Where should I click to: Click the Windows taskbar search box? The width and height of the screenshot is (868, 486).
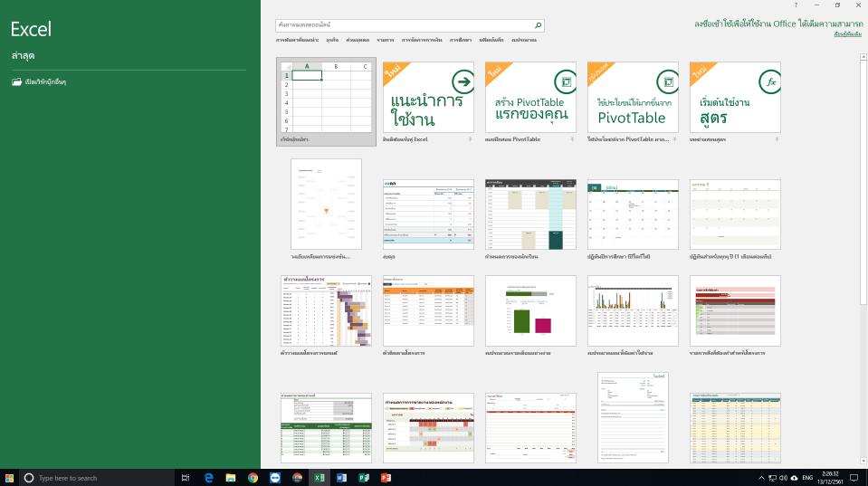(x=97, y=478)
